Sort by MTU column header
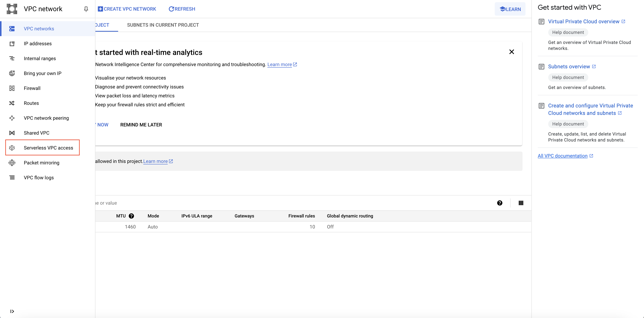The height and width of the screenshot is (318, 644). pos(121,216)
